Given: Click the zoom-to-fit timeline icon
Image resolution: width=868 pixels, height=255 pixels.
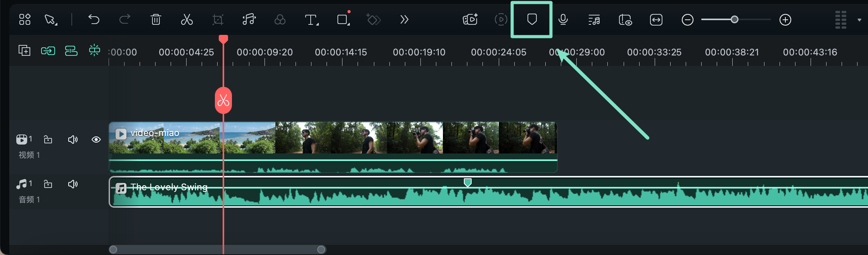Looking at the screenshot, I should click(656, 19).
